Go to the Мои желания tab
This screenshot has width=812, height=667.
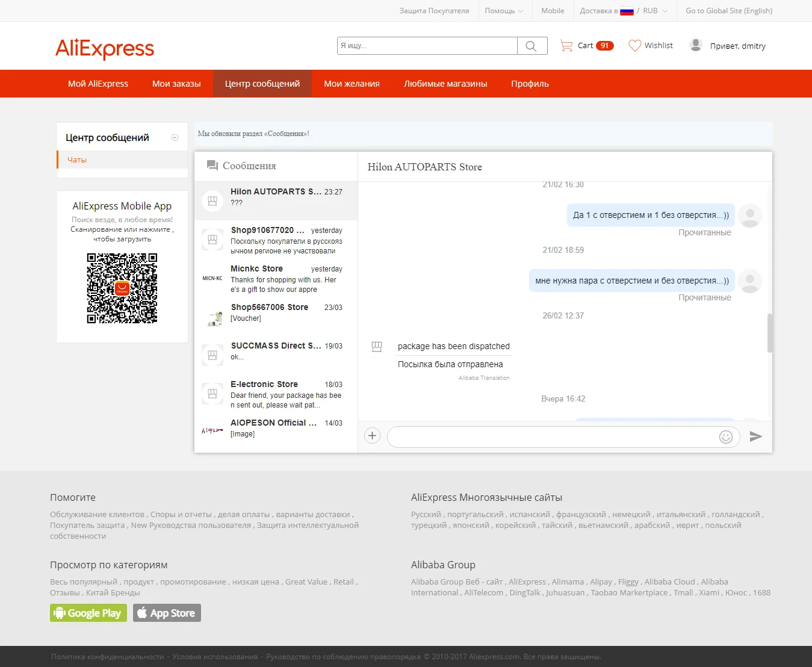[352, 84]
